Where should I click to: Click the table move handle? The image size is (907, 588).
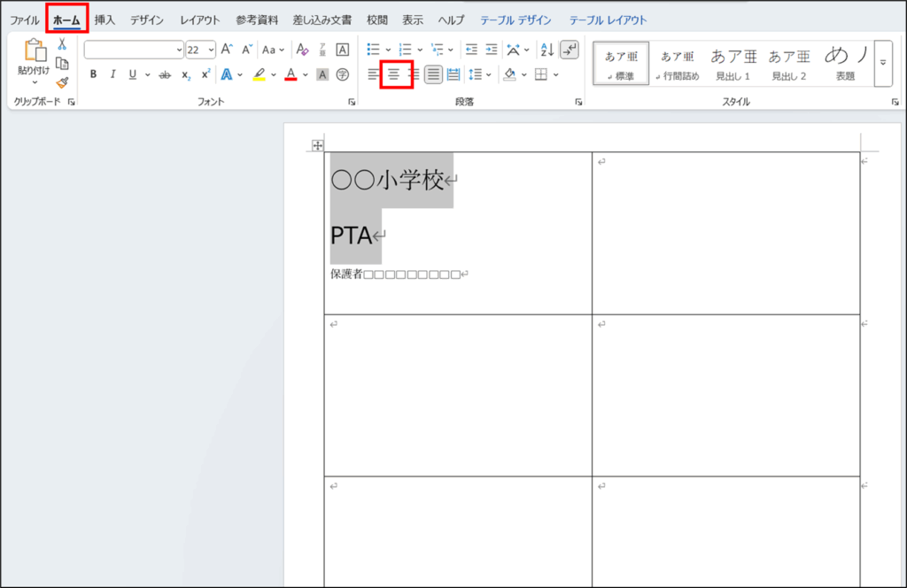click(x=317, y=146)
